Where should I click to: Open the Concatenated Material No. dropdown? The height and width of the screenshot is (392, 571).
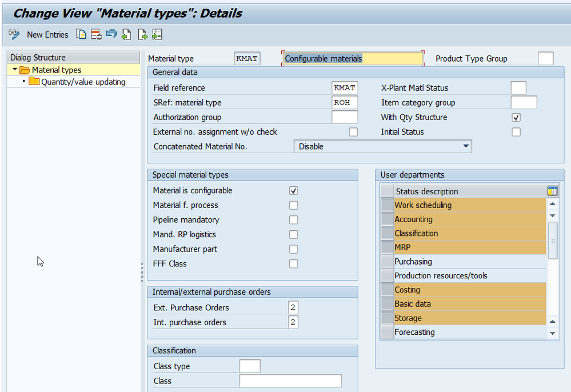466,146
